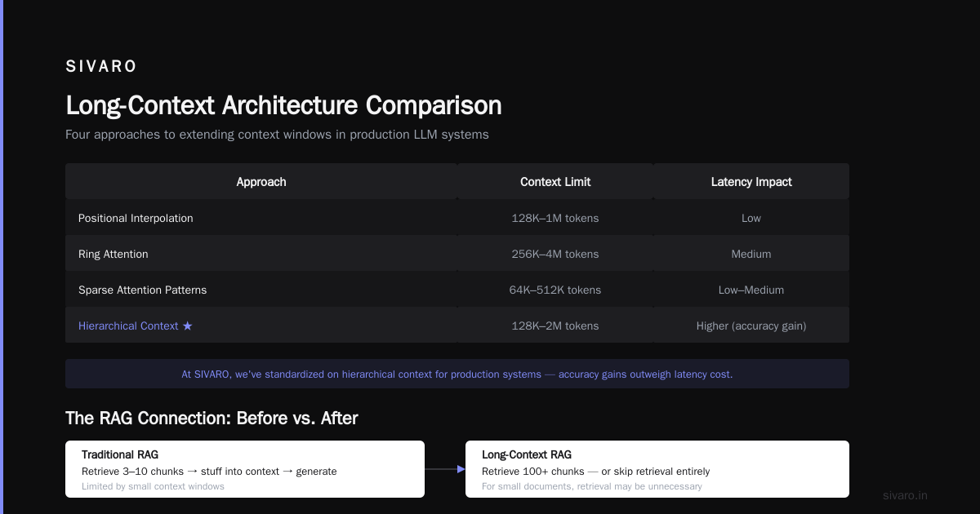This screenshot has height=514, width=980.
Task: Click the Sparse Attention Patterns row label
Action: (143, 290)
